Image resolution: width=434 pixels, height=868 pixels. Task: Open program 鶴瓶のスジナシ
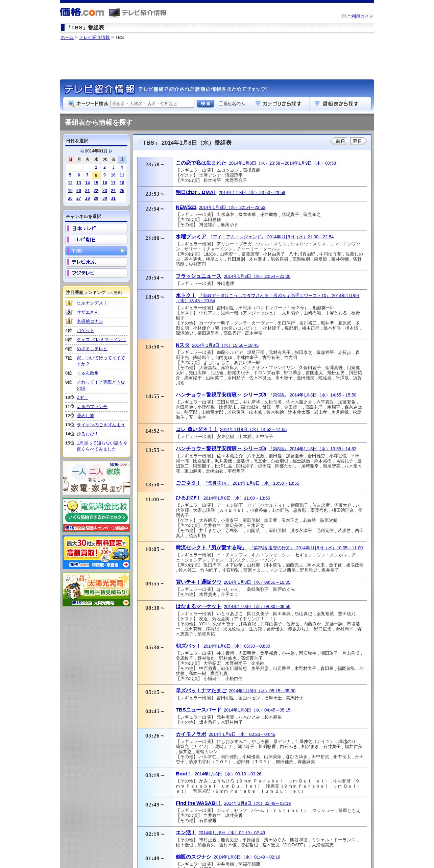193,857
